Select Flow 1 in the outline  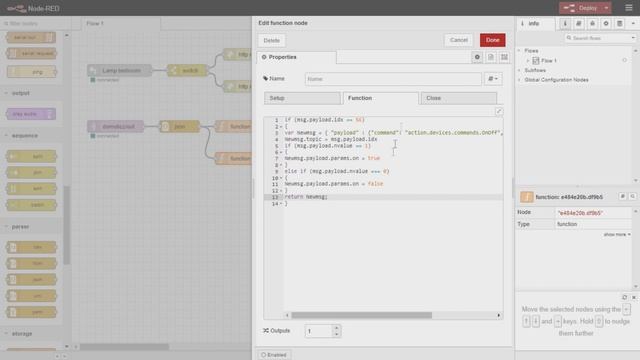click(549, 61)
